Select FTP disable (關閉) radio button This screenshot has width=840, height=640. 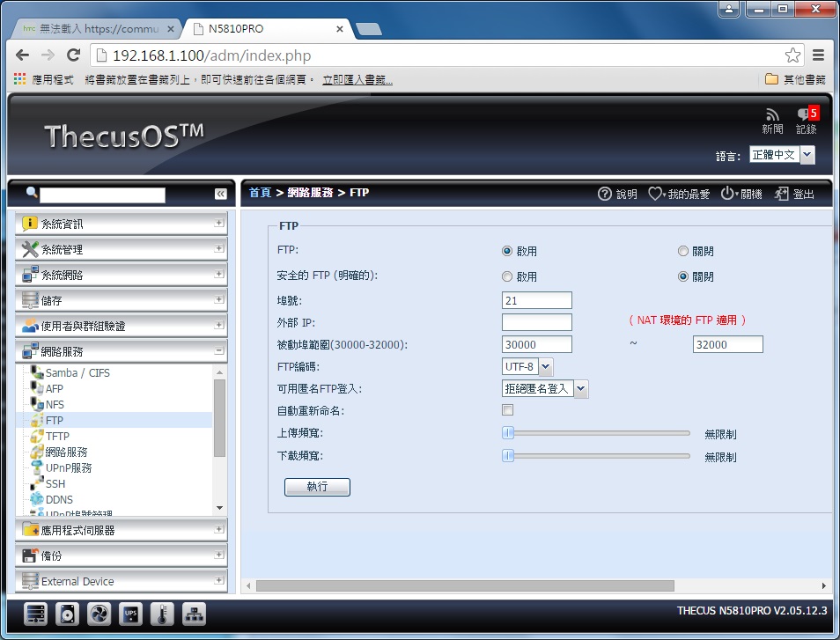click(x=683, y=251)
